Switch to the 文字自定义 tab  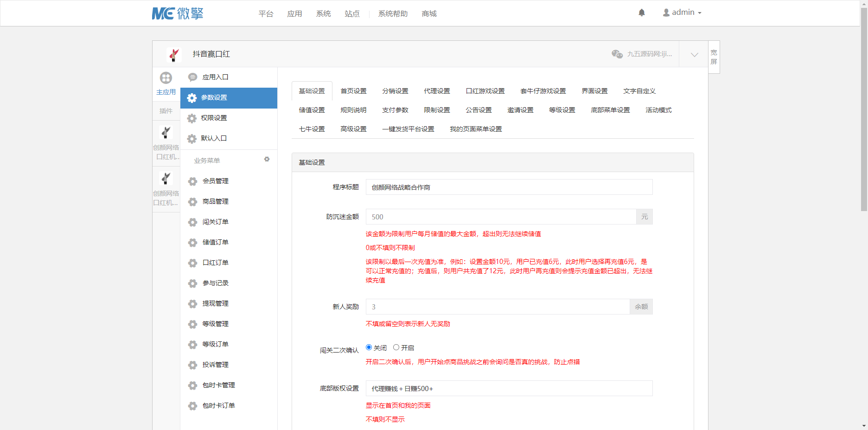(639, 91)
